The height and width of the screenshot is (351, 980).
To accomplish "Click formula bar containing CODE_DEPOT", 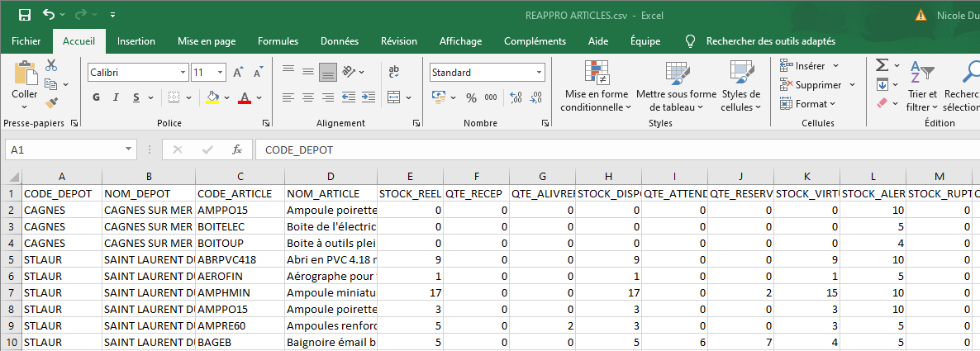I will pos(617,149).
